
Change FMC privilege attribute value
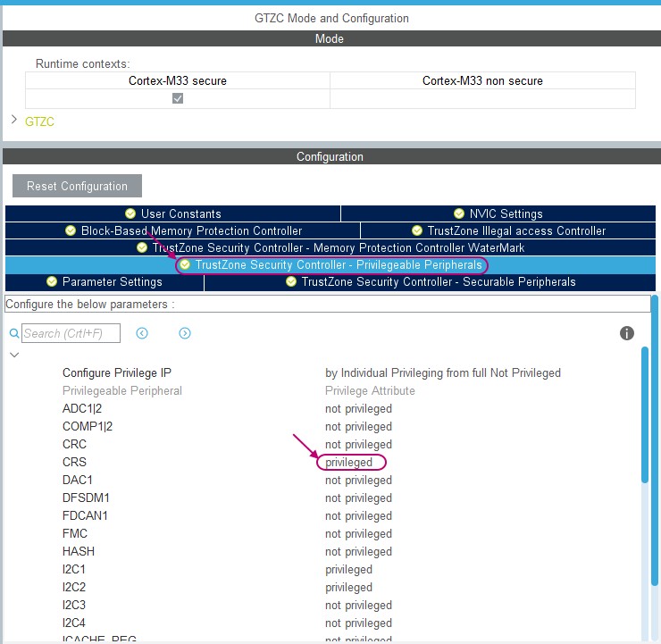tap(358, 533)
